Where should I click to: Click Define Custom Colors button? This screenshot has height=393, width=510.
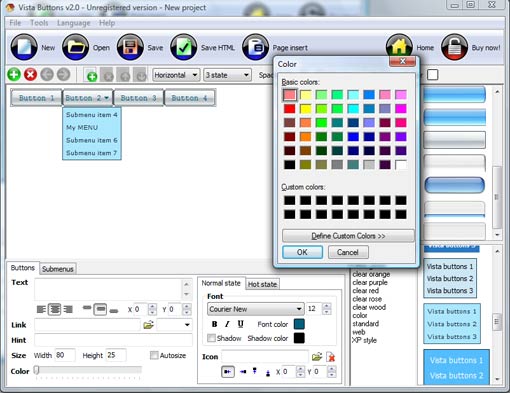tap(348, 236)
